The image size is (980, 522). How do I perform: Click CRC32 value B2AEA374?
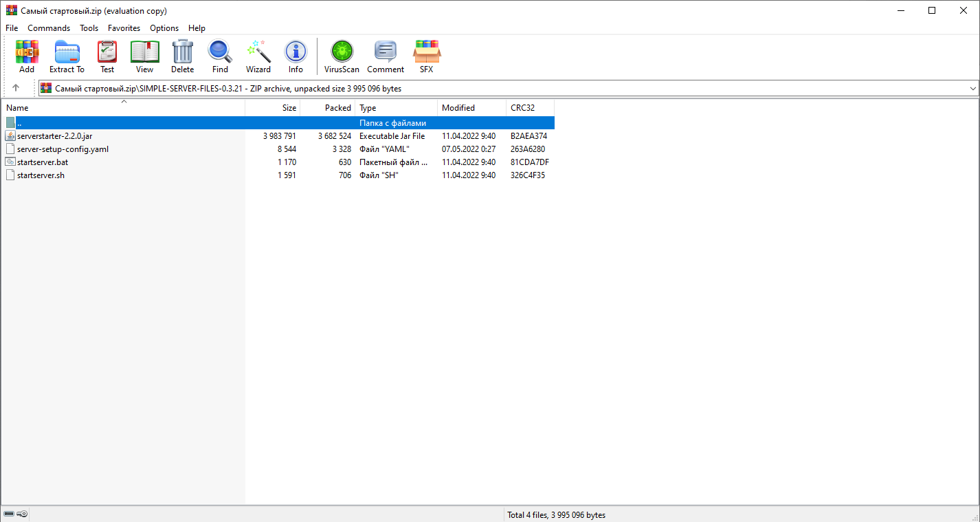point(528,136)
